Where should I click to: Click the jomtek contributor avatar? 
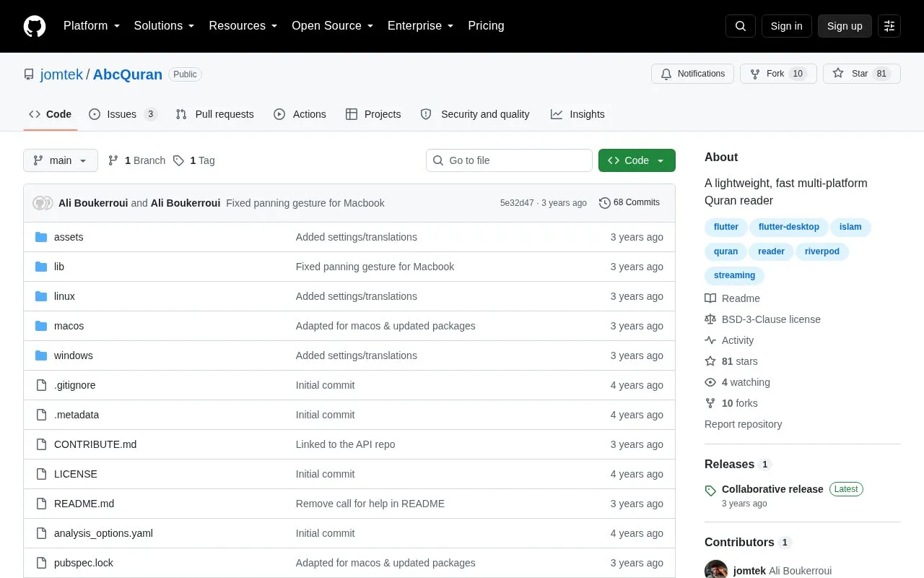tap(716, 569)
